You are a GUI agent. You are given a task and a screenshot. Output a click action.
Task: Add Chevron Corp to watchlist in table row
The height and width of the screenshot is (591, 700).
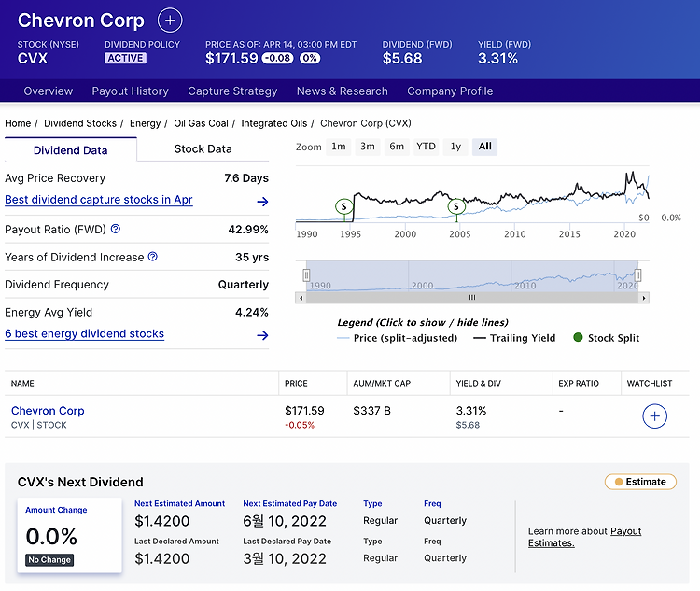[x=654, y=415]
